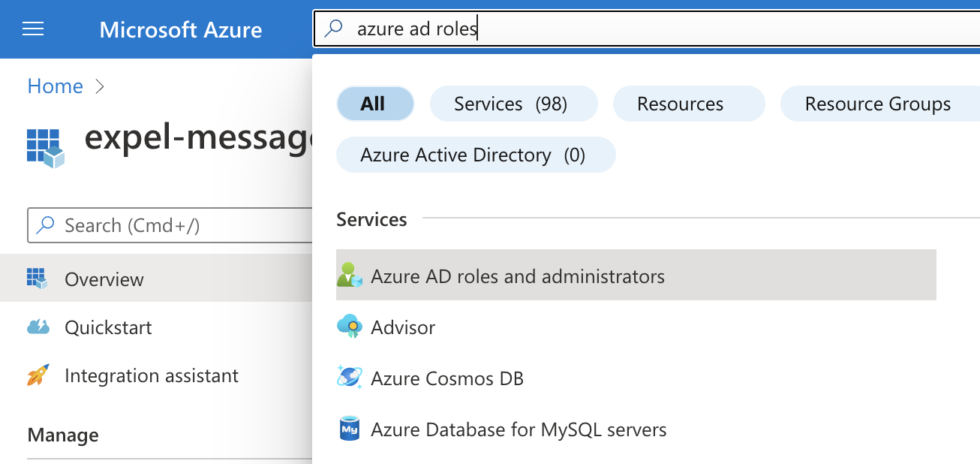980x464 pixels.
Task: Click the expel-message app registration icon
Action: (x=46, y=148)
